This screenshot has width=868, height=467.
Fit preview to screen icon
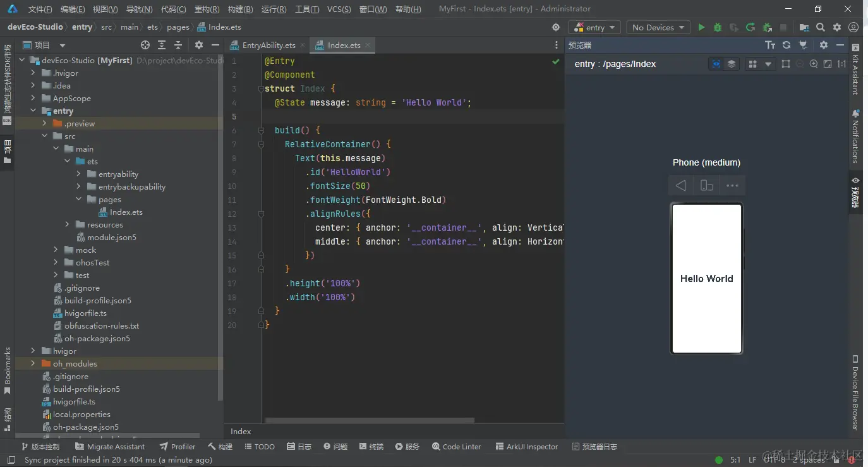828,64
